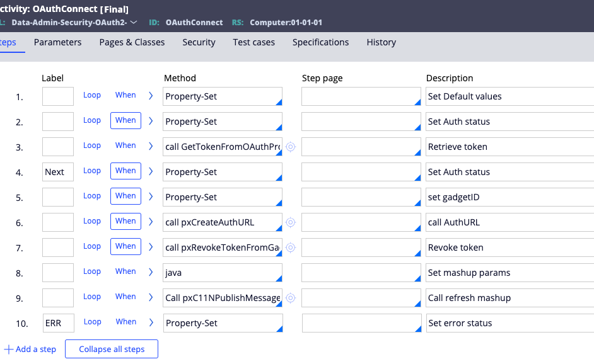The image size is (594, 364).
Task: Go to the History tab
Action: coord(381,42)
